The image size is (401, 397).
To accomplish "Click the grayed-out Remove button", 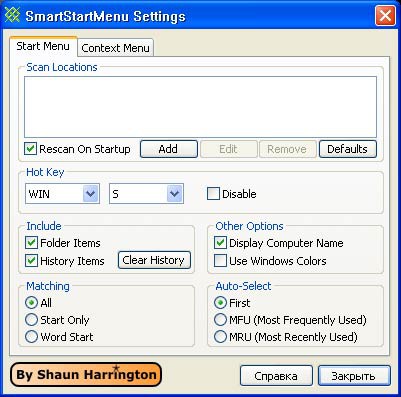I will pos(287,149).
